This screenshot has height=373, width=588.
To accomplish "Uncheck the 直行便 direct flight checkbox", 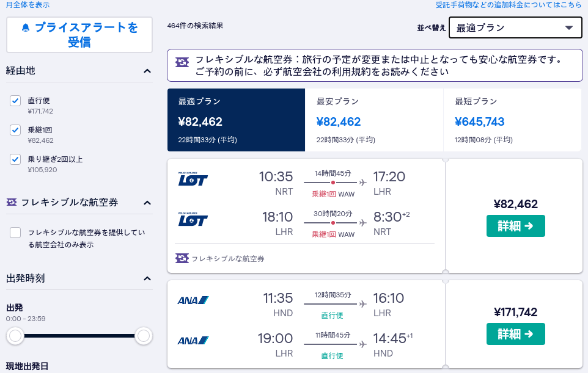I will click(x=15, y=101).
